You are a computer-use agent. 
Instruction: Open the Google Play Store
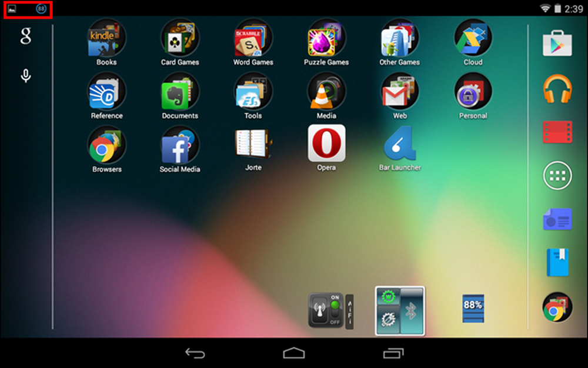click(557, 44)
